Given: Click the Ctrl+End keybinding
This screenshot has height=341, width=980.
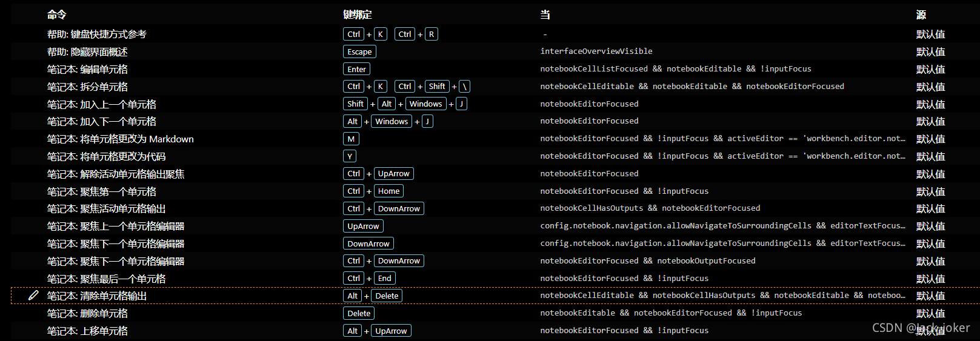Looking at the screenshot, I should tap(369, 279).
